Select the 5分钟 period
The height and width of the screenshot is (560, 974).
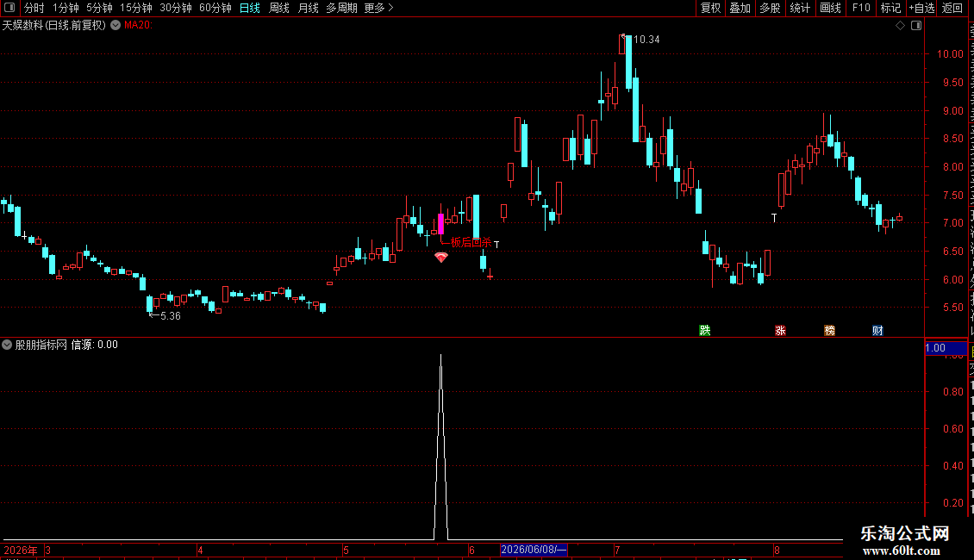pos(99,8)
